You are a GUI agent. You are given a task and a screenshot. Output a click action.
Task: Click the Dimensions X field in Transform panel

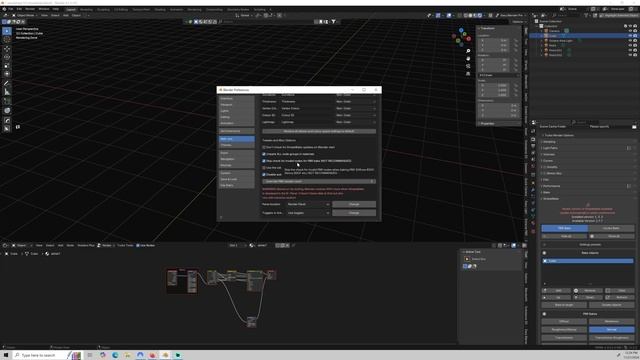click(x=498, y=105)
